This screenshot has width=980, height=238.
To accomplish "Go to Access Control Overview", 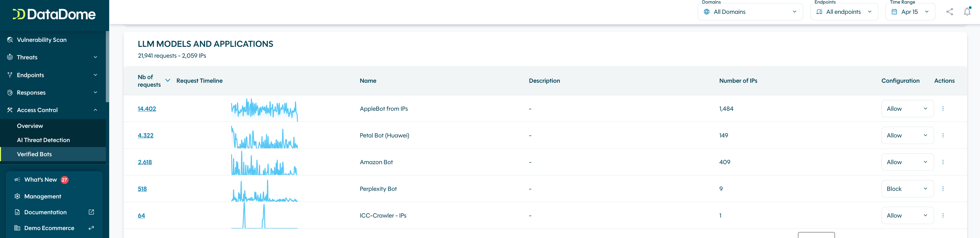I will [x=53, y=126].
